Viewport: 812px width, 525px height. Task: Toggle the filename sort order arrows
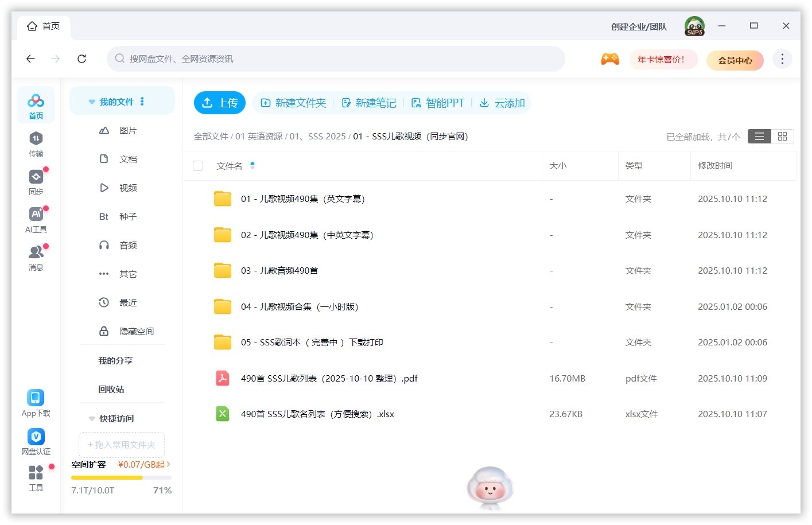point(252,166)
